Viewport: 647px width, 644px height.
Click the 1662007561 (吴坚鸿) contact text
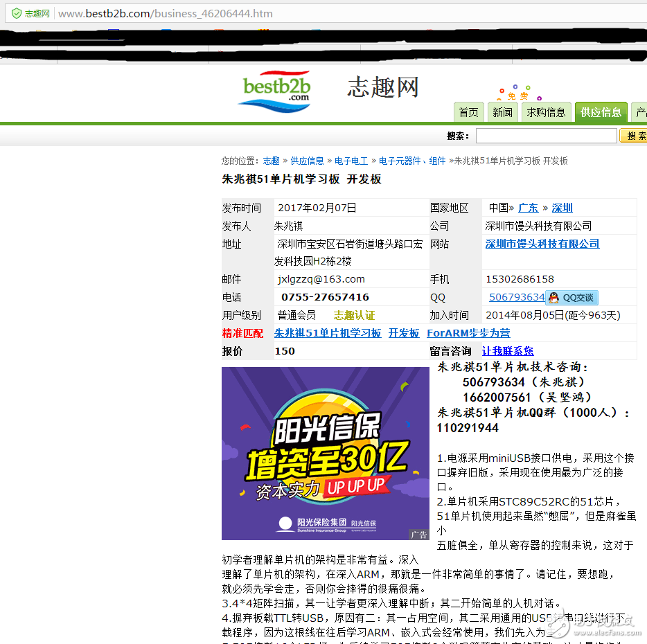[x=526, y=397]
